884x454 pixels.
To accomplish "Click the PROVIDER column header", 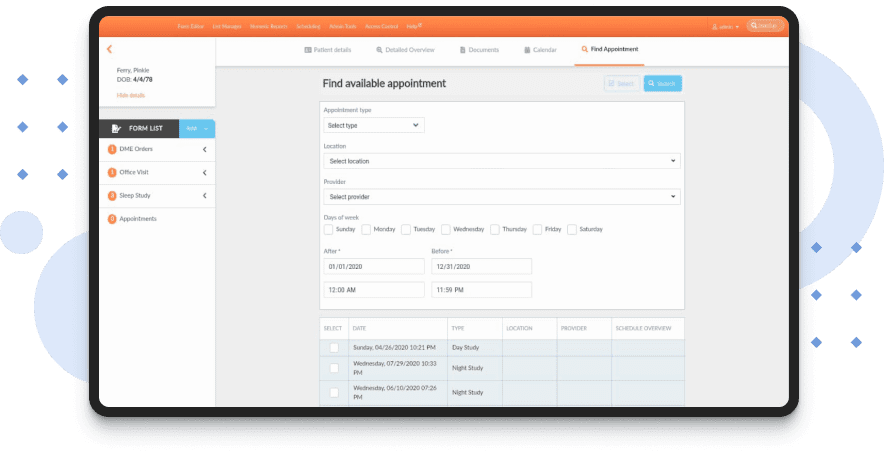I will point(584,328).
